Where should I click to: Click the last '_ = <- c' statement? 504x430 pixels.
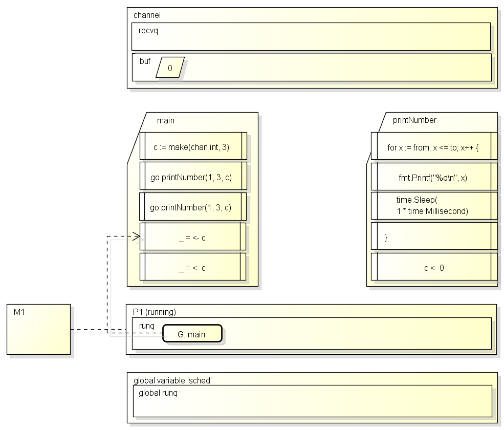pos(192,267)
